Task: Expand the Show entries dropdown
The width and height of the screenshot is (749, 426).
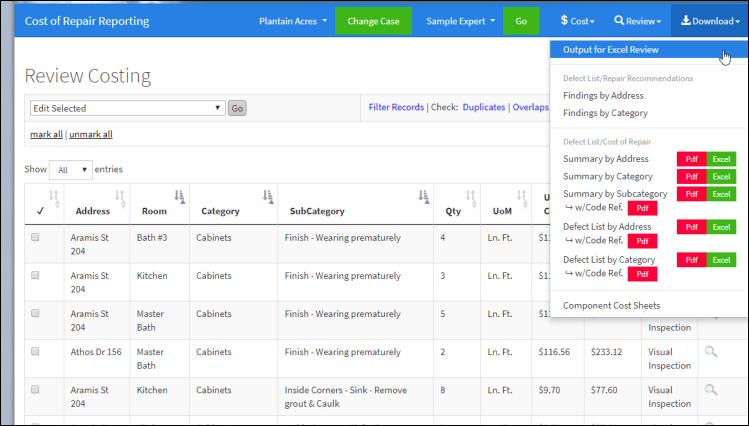Action: tap(70, 170)
